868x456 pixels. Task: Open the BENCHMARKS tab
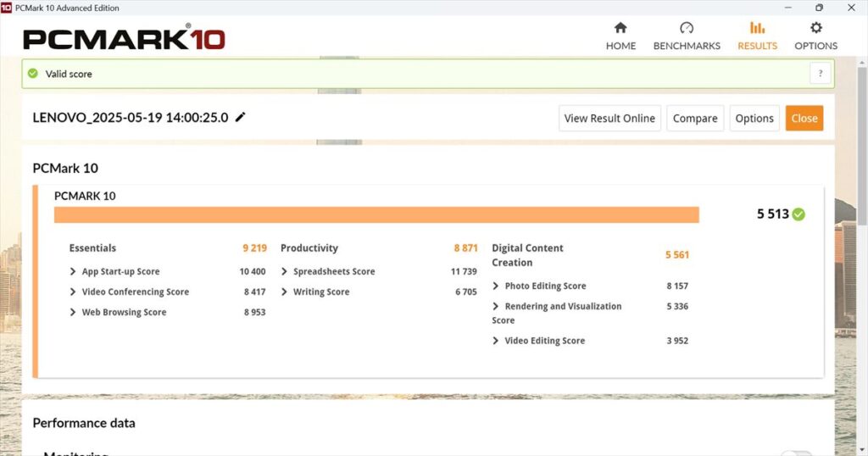tap(687, 36)
